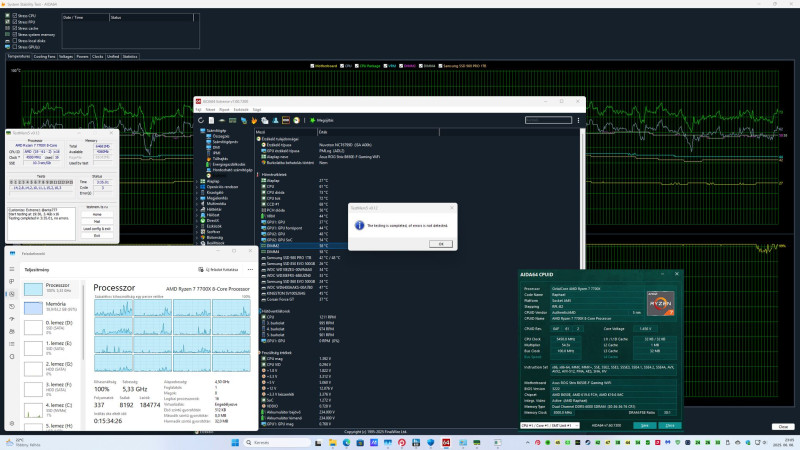Open Task Manager Processes page icon
The width and height of the screenshot is (800, 450).
click(x=12, y=281)
